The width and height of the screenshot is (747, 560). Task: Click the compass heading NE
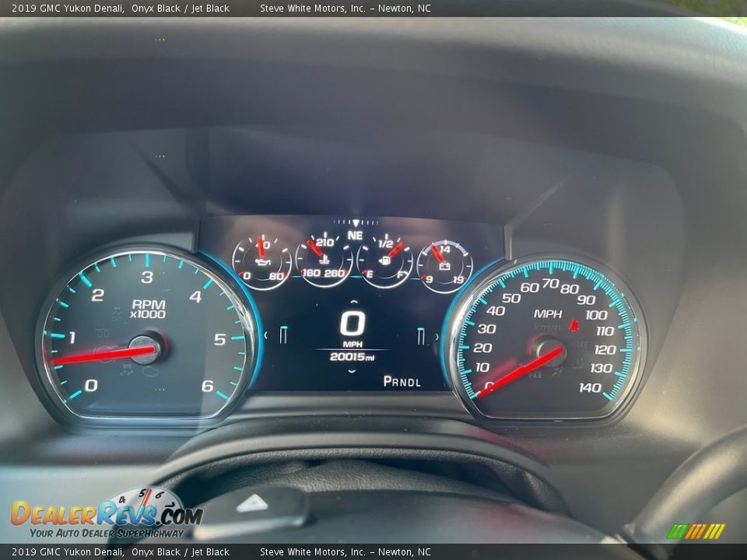click(x=355, y=235)
